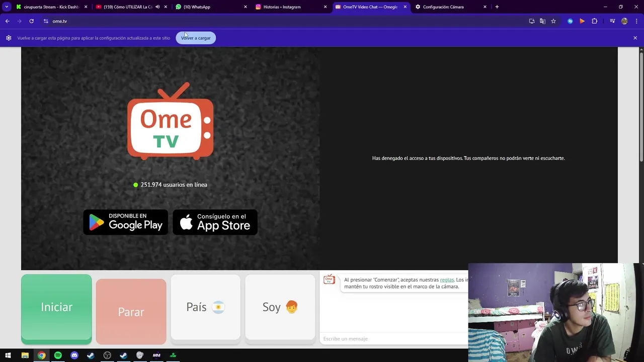Open OBS Studio from the taskbar
This screenshot has height=362, width=644.
107,355
